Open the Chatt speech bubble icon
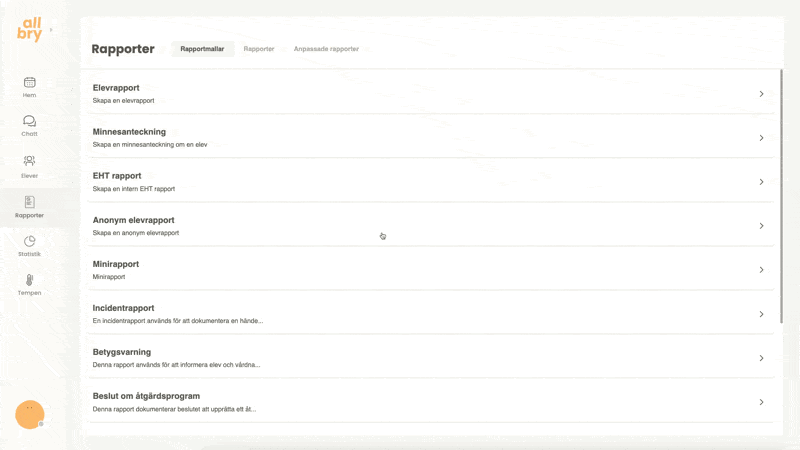 (x=30, y=121)
